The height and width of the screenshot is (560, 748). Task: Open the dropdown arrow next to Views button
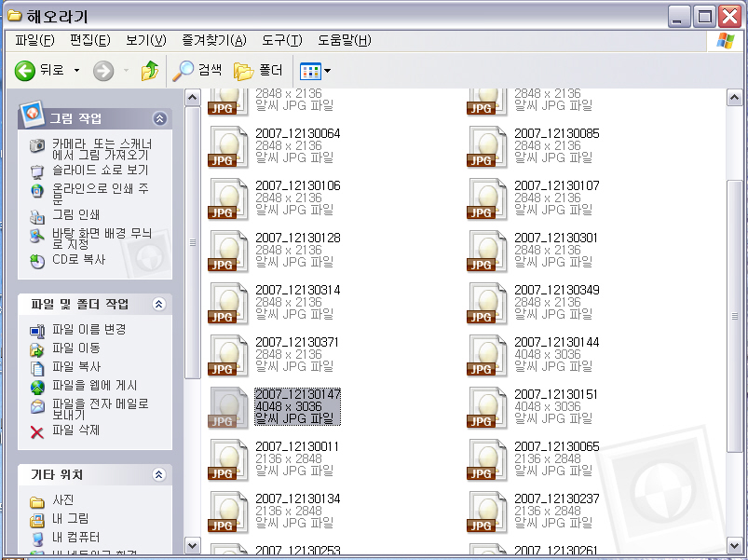click(x=327, y=72)
